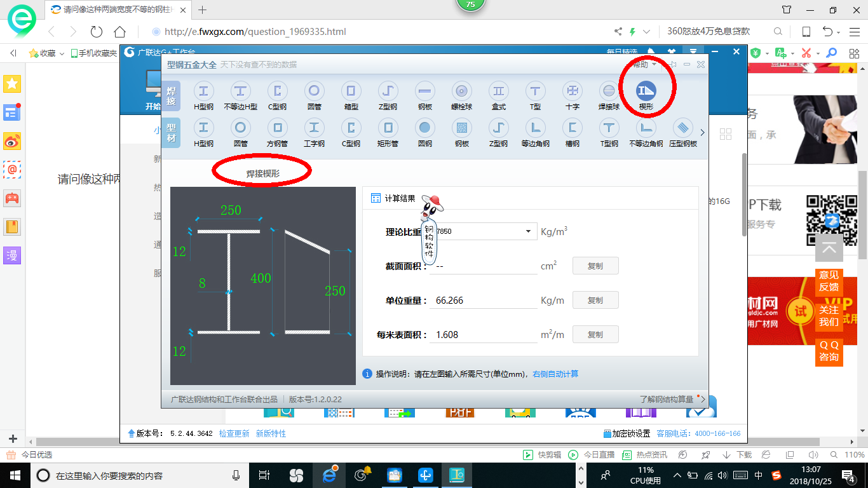Click Windows taskbar search box
Viewport: 868px width, 488px height.
click(x=140, y=475)
